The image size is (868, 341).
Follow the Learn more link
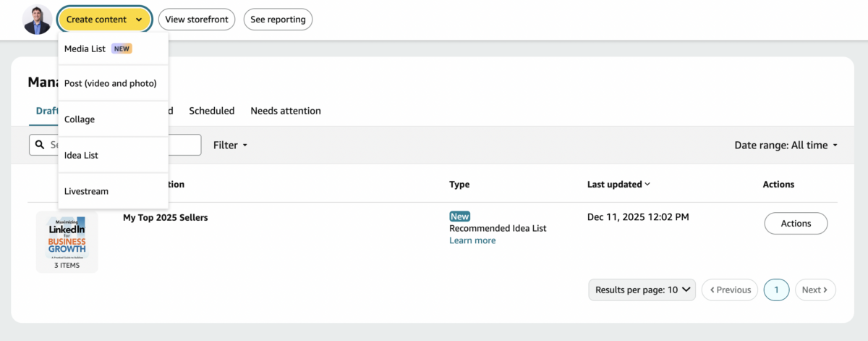click(x=472, y=240)
